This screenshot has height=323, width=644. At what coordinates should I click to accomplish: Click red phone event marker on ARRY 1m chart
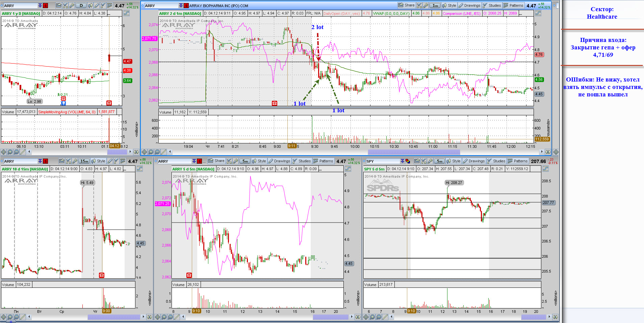pyautogui.click(x=275, y=103)
